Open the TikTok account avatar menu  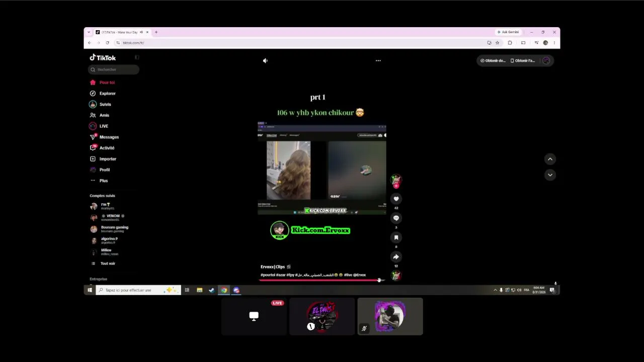pos(546,61)
